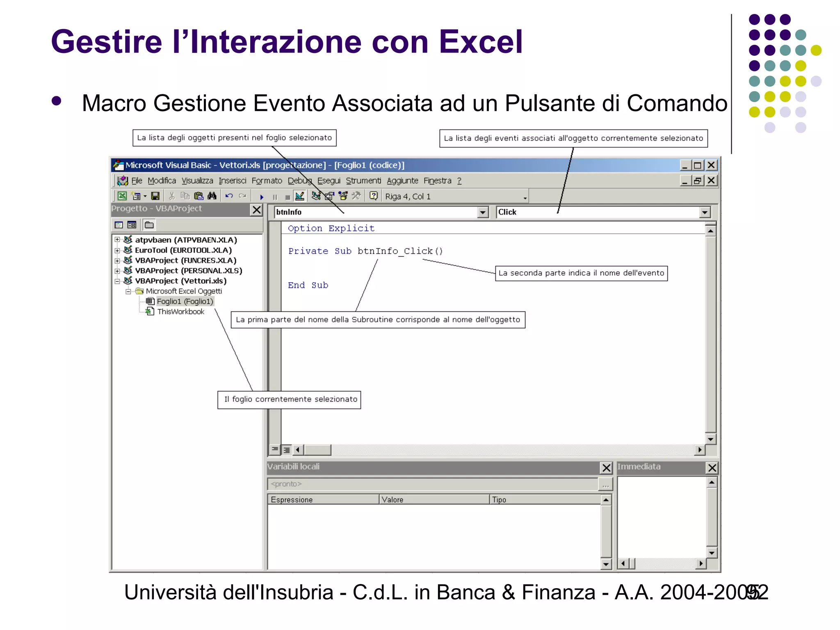Click the Save floppy disk icon
The image size is (840, 630).
click(x=155, y=196)
